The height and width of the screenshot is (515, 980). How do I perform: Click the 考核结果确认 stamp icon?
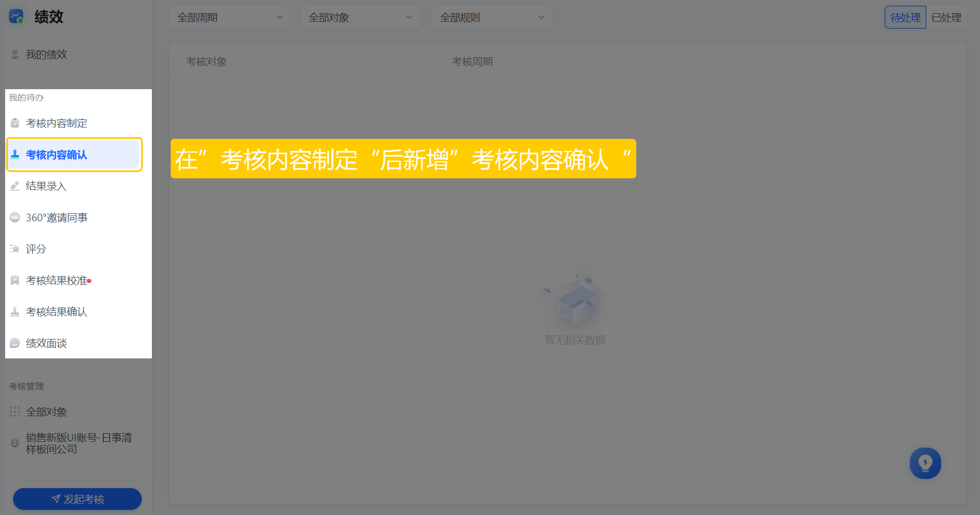[15, 312]
